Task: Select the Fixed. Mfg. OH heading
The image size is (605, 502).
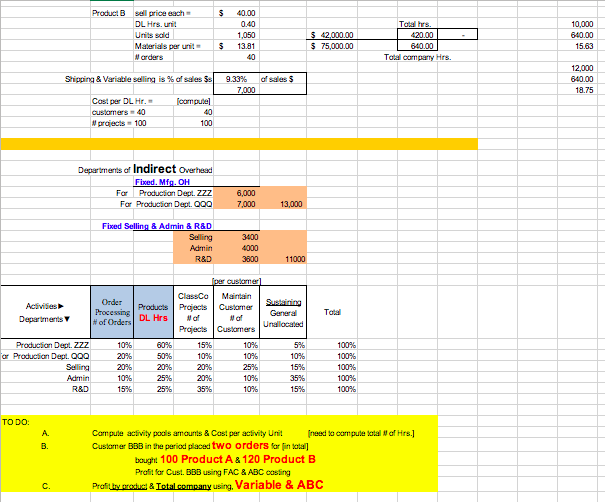Action: [162, 182]
